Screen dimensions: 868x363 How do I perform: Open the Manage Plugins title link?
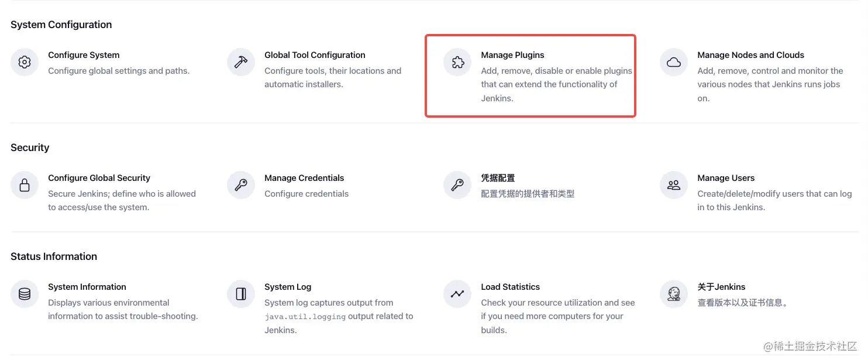click(x=512, y=55)
